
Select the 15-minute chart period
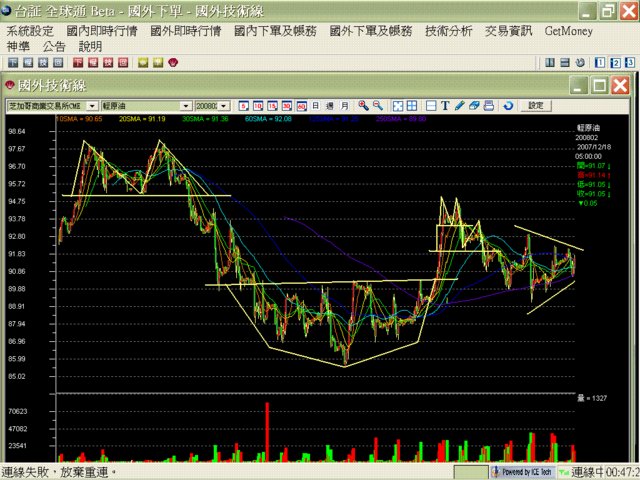(272, 106)
